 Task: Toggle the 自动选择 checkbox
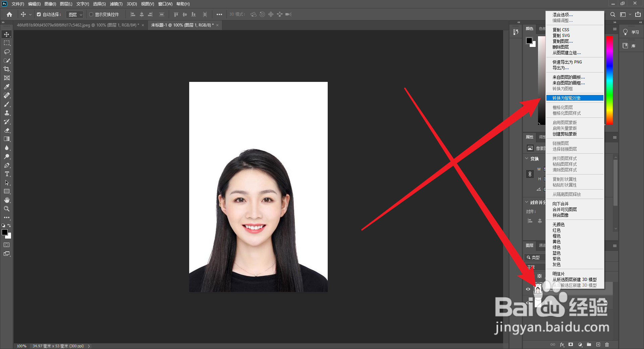pyautogui.click(x=39, y=14)
